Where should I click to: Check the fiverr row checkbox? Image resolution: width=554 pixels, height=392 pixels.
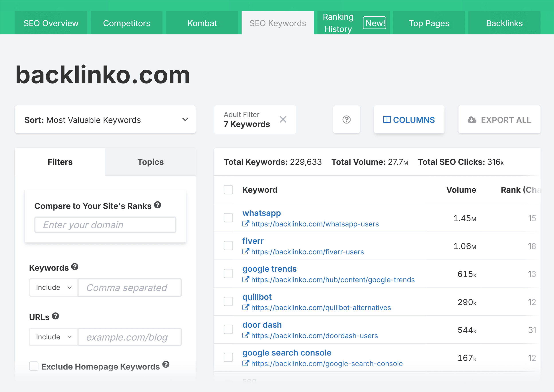click(x=228, y=246)
